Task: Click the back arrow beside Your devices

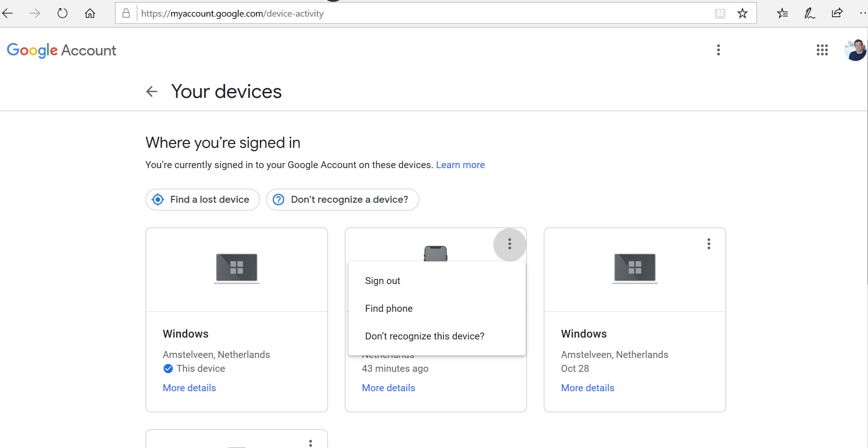Action: point(152,91)
